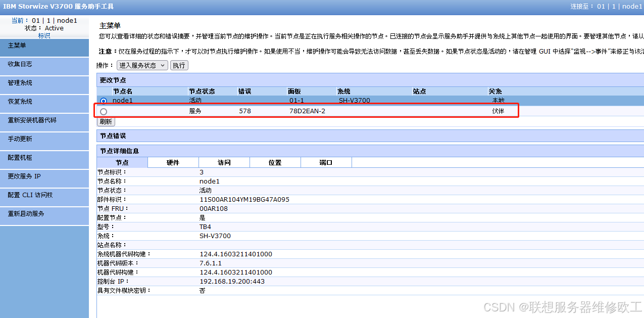Click the 刷新 refresh button
The height and width of the screenshot is (318, 644).
click(x=106, y=122)
